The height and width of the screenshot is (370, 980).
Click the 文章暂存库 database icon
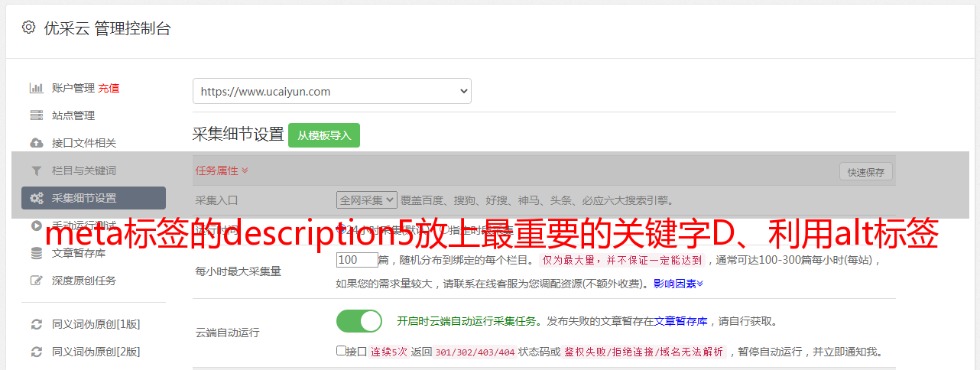[x=36, y=253]
